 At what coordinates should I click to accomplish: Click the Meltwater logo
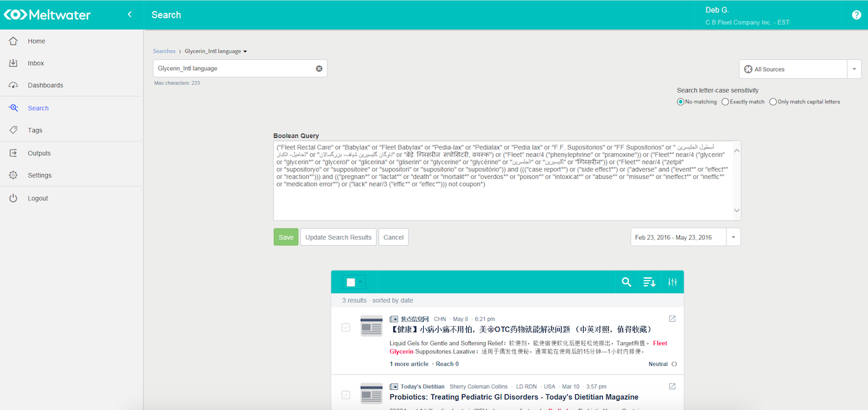click(47, 15)
